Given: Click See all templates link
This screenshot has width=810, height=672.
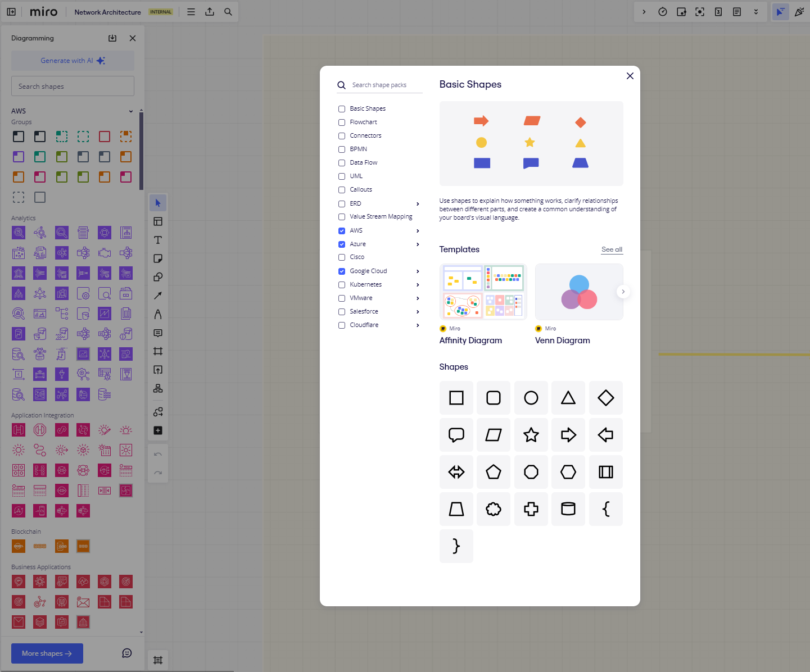Looking at the screenshot, I should pos(612,249).
